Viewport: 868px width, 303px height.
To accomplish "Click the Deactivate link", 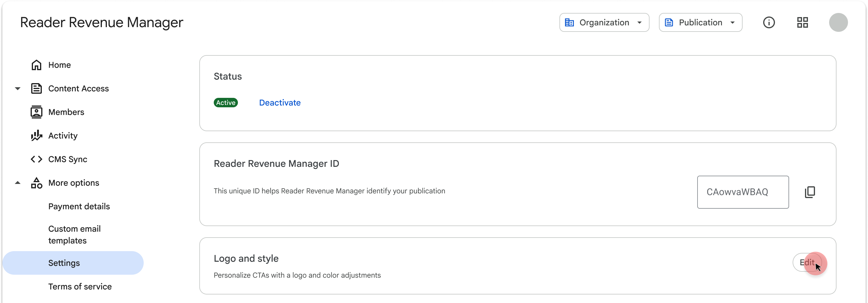I will (279, 103).
